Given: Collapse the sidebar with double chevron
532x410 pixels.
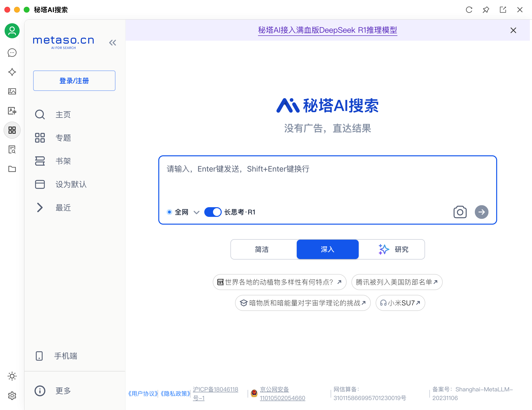Looking at the screenshot, I should (x=112, y=43).
